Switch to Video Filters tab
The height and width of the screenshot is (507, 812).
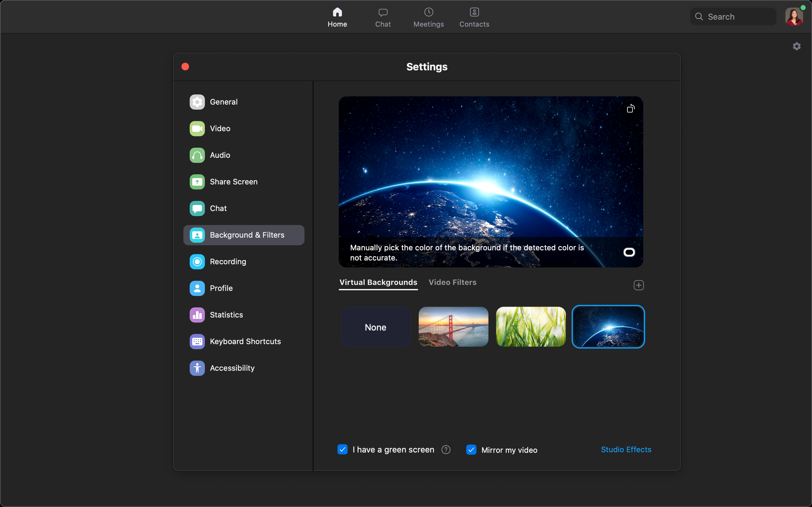tap(453, 283)
